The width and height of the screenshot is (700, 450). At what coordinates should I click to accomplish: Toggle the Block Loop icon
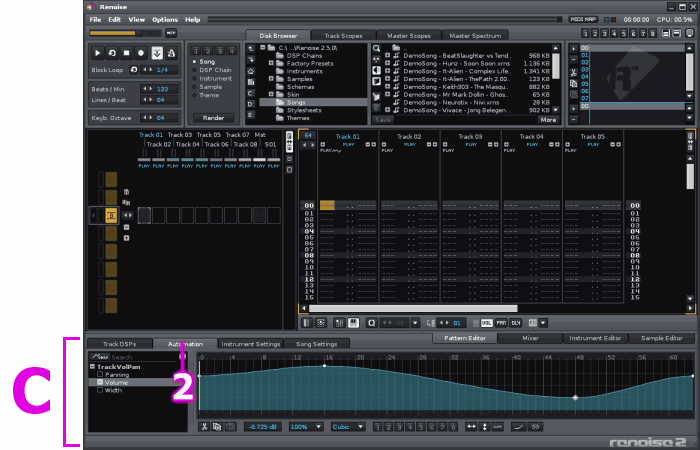point(133,70)
